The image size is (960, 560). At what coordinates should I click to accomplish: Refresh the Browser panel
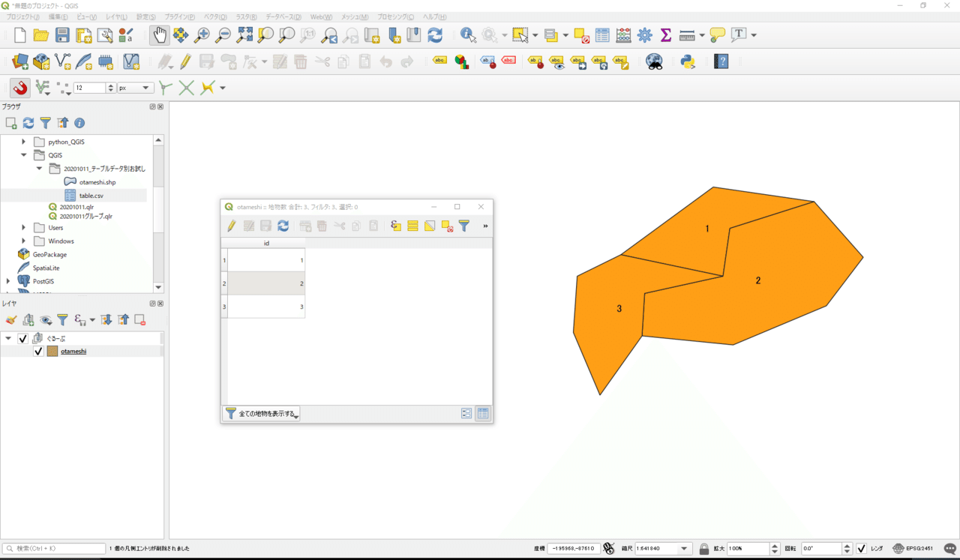[x=28, y=123]
